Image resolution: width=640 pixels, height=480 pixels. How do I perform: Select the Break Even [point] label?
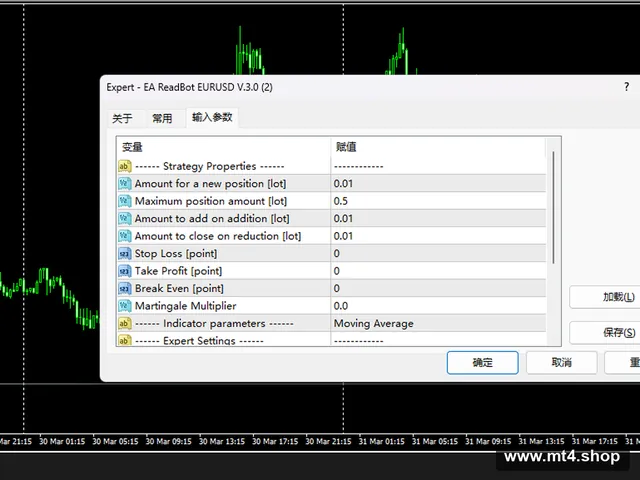pos(179,289)
